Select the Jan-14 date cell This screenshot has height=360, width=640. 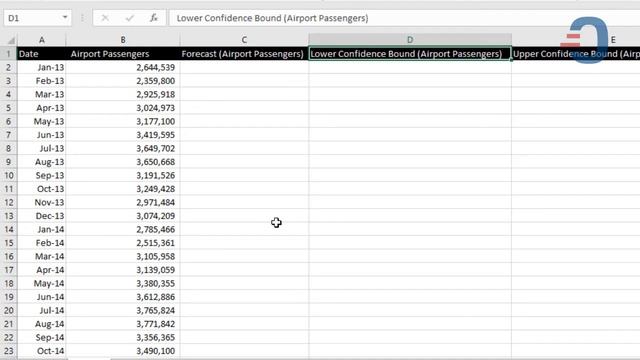[41, 229]
